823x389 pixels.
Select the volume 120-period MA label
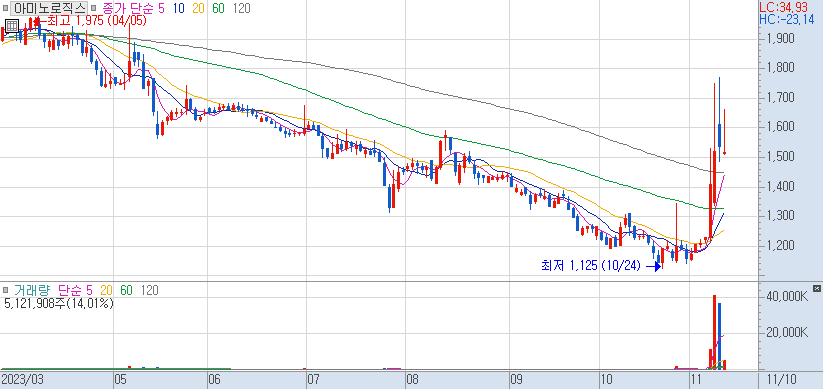click(x=150, y=290)
